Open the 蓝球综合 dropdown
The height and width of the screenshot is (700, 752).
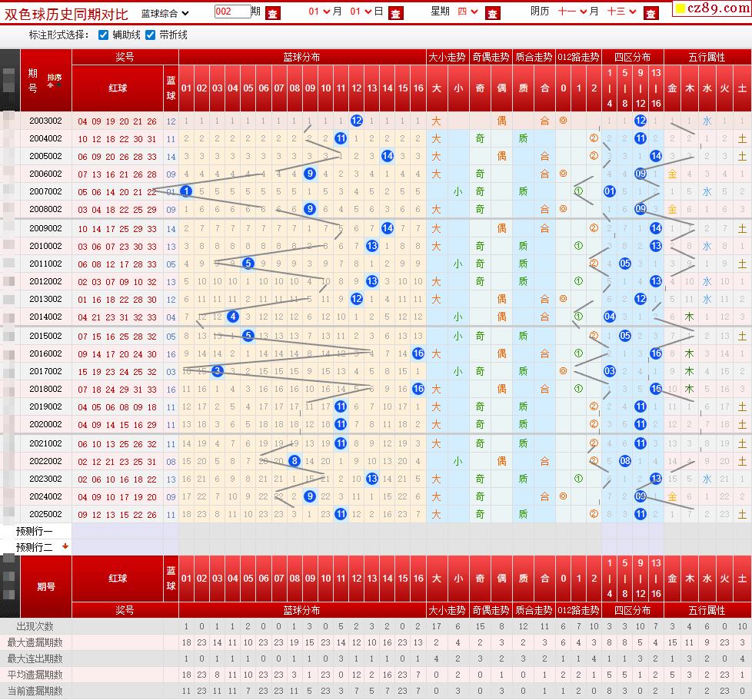(x=165, y=13)
